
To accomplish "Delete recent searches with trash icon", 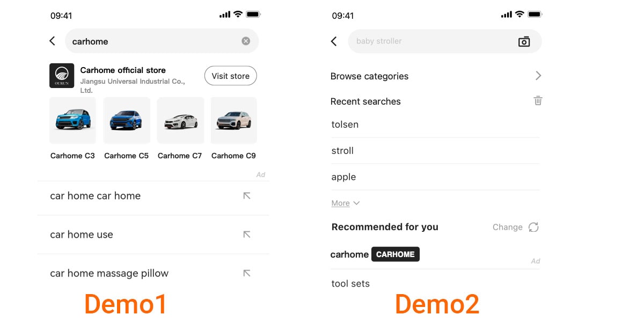I will click(x=538, y=101).
